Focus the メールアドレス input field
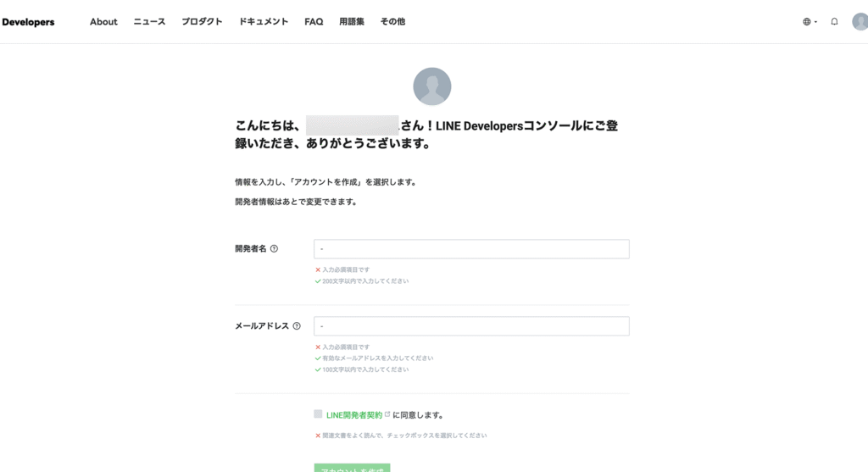Screen dimensions: 868x472 tap(471, 326)
